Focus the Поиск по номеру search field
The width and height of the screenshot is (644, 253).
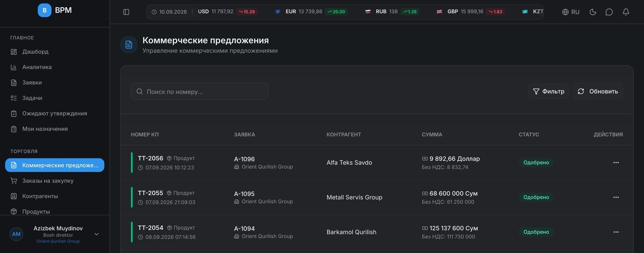200,91
